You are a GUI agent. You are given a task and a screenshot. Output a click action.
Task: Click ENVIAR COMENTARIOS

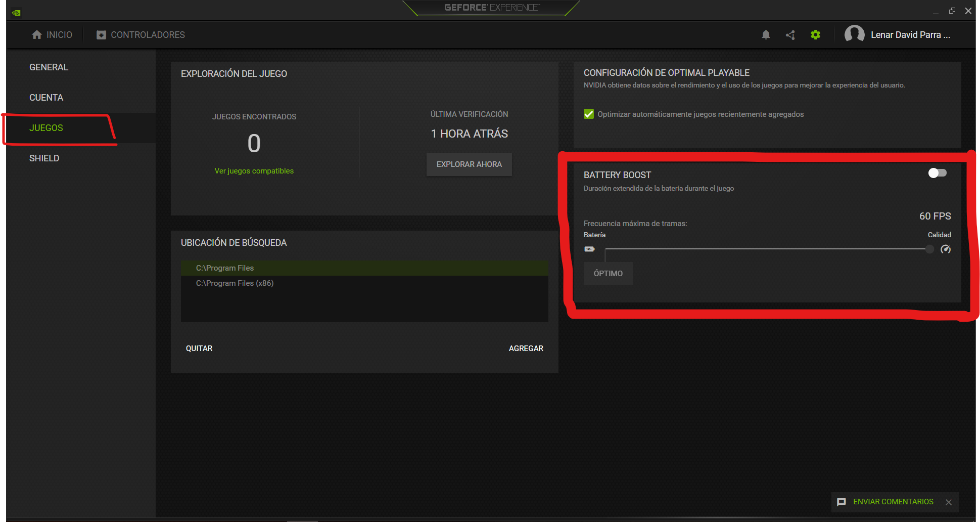[893, 502]
